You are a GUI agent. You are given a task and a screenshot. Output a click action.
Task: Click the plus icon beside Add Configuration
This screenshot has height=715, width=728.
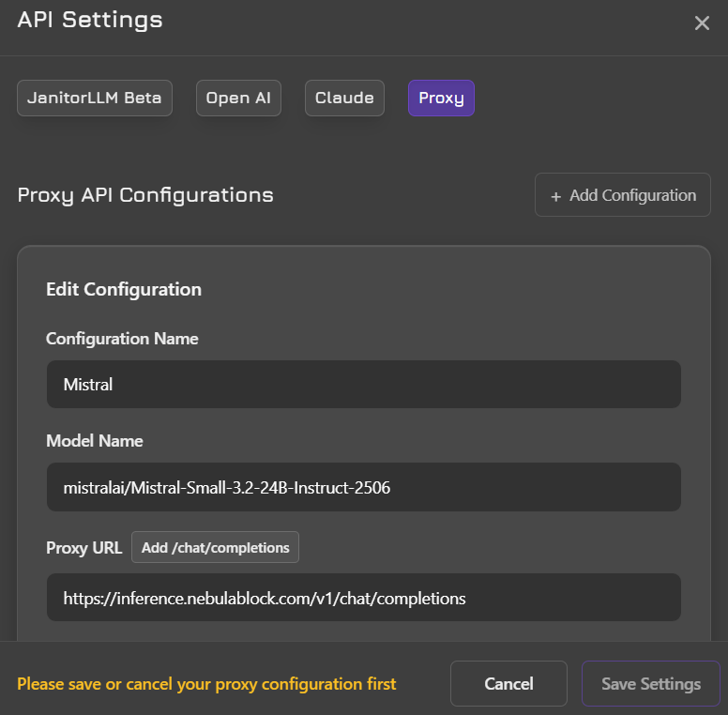coord(555,197)
